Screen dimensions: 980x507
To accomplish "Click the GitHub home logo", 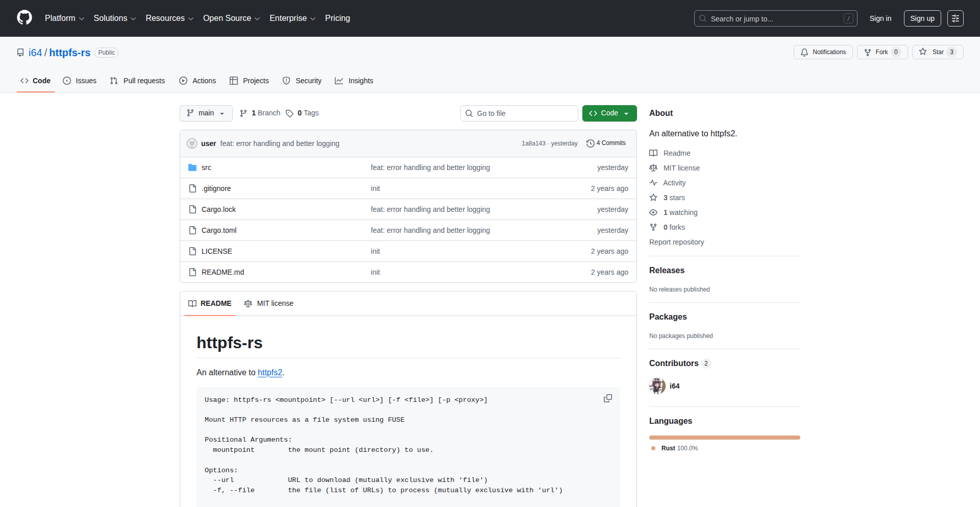I will click(23, 18).
